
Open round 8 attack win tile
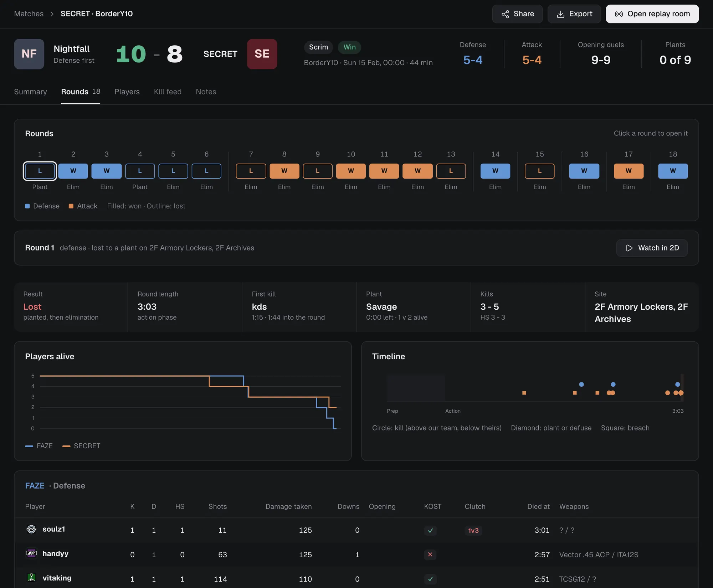(x=284, y=171)
